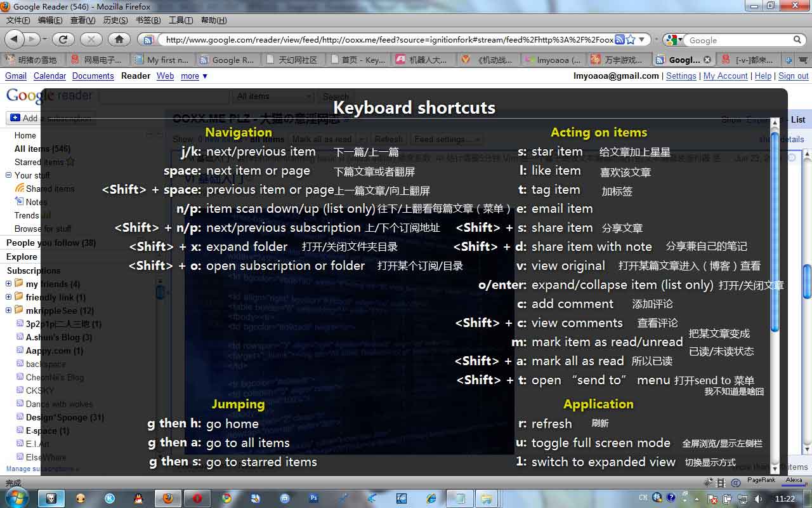Select Home in the Reader sidebar
This screenshot has width=812, height=508.
(x=25, y=135)
